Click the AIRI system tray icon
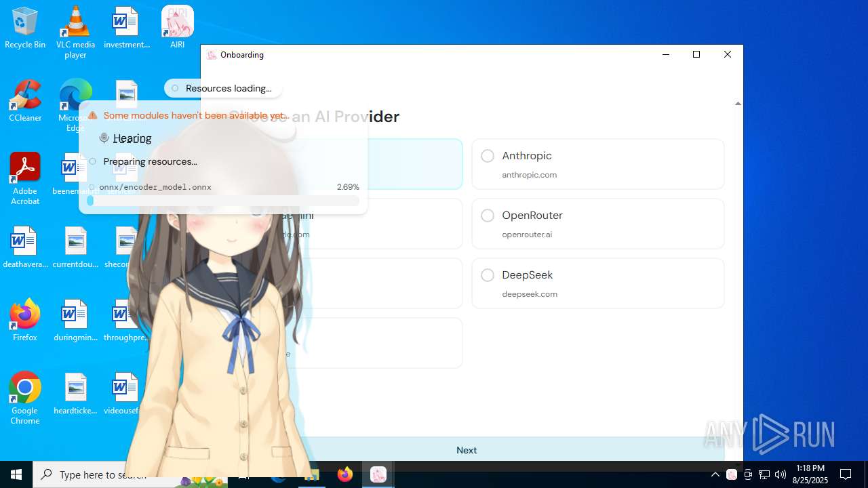 732,474
